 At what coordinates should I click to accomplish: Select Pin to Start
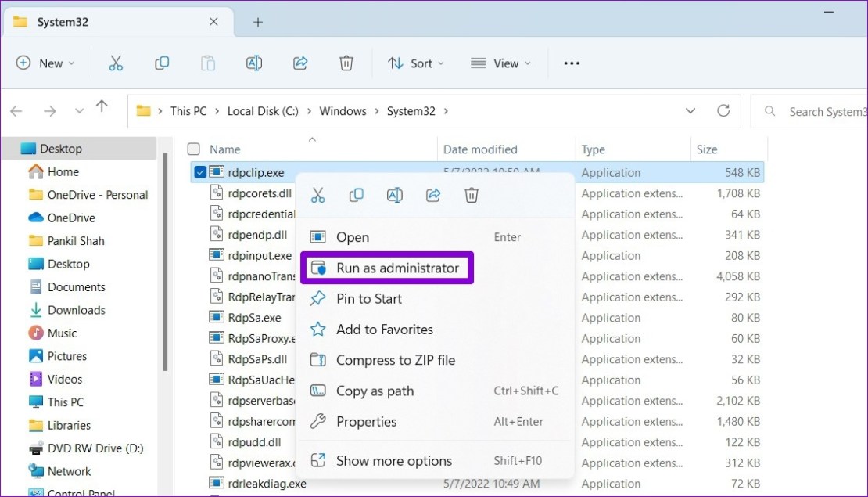(x=435, y=299)
